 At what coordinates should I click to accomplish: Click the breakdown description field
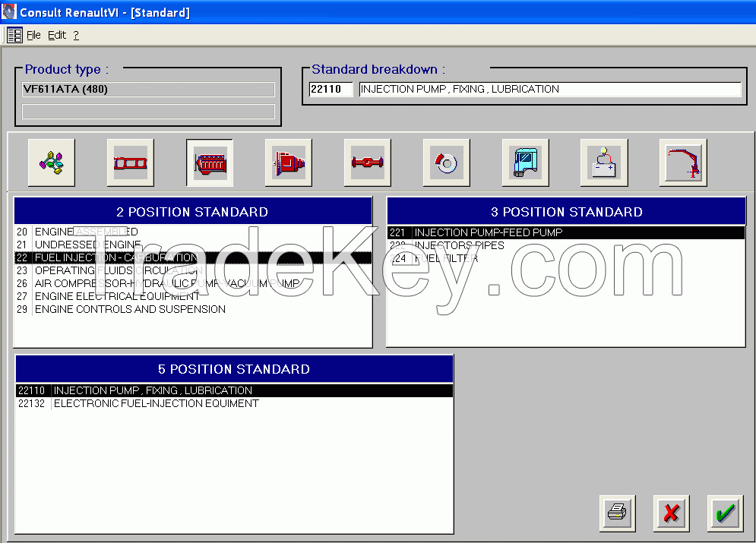pyautogui.click(x=550, y=89)
